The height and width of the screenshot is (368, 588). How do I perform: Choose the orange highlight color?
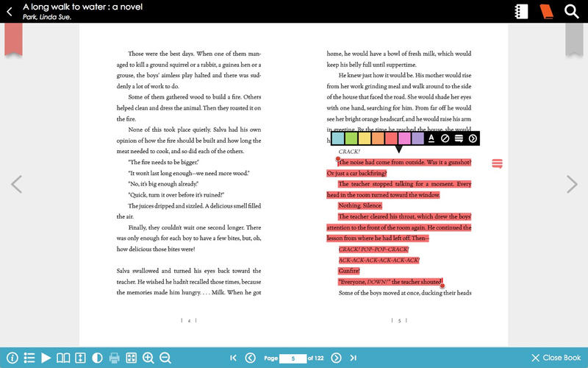378,138
